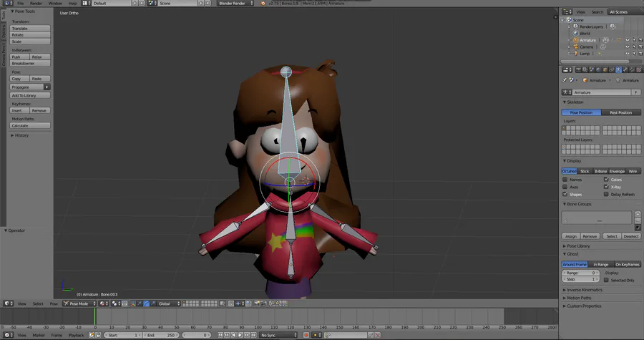
Task: Open the Render menu
Action: pyautogui.click(x=36, y=4)
